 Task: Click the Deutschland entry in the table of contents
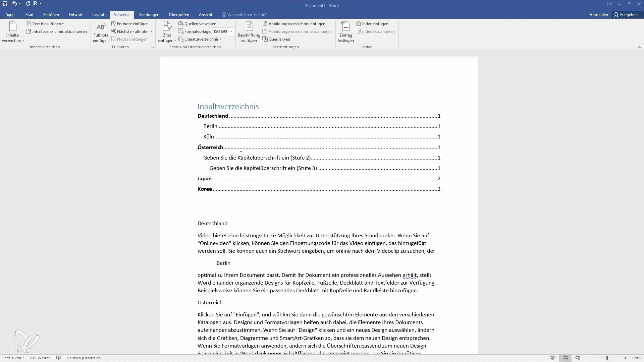(x=319, y=116)
